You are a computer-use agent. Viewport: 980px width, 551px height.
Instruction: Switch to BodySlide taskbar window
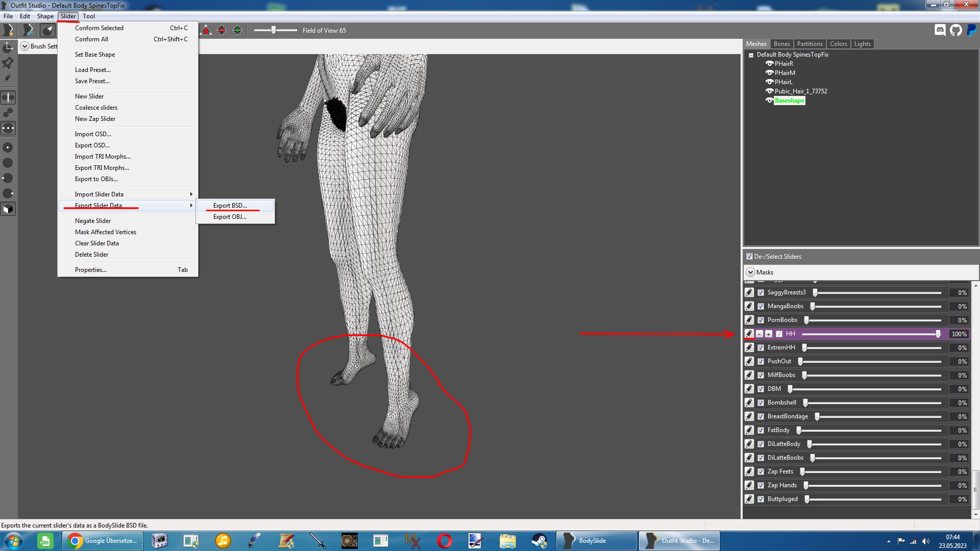[596, 541]
